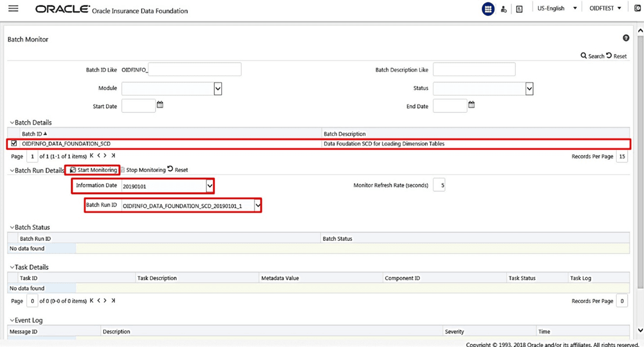Collapse the Batch Status section
The image size is (644, 347).
[x=12, y=227]
